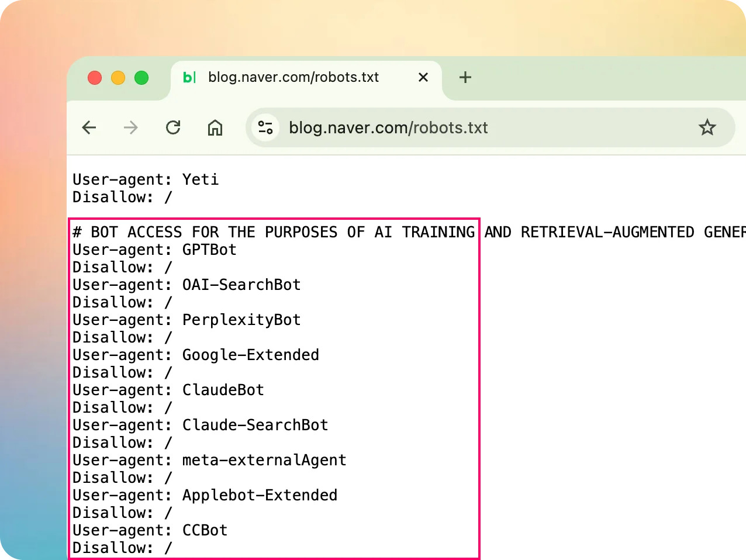
Task: Open the site information icon in the address bar
Action: pyautogui.click(x=265, y=127)
